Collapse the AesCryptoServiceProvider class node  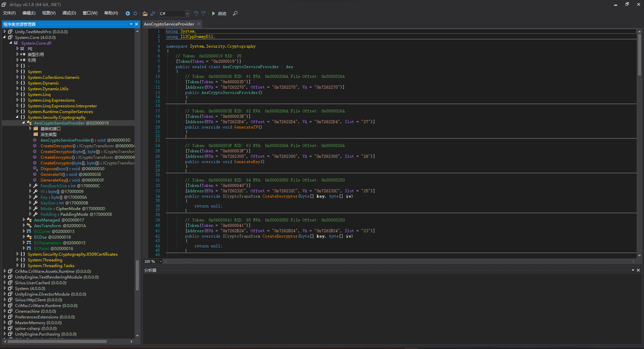pos(24,123)
